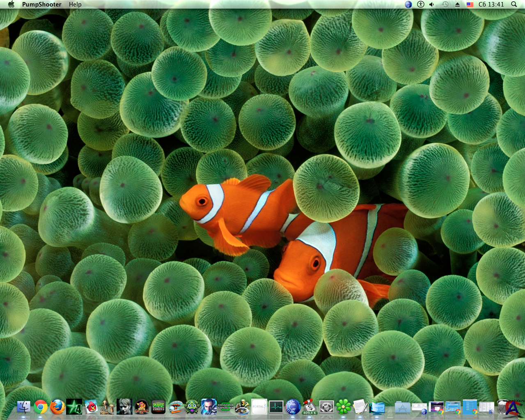Click the Spotlight search magnifier
This screenshot has width=525, height=420.
point(514,5)
